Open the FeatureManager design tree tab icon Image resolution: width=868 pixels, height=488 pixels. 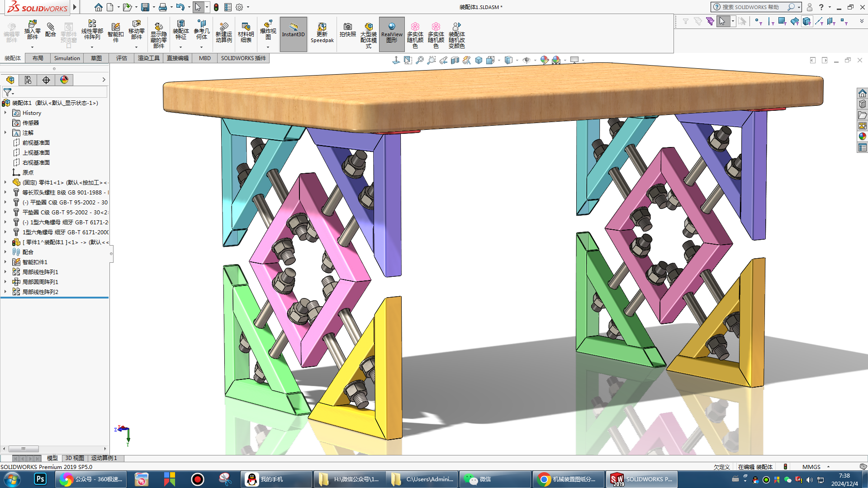pos(10,80)
